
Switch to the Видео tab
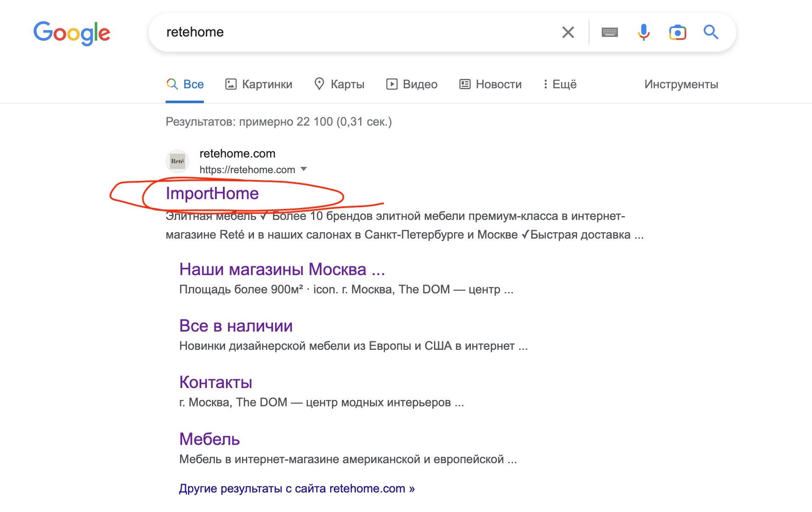412,84
